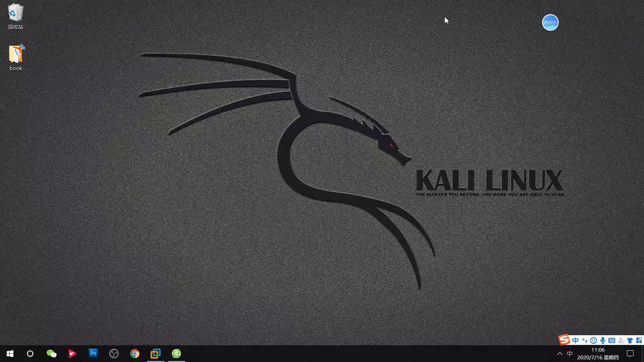The height and width of the screenshot is (362, 644).
Task: Open the Windows Start menu
Action: (10, 353)
